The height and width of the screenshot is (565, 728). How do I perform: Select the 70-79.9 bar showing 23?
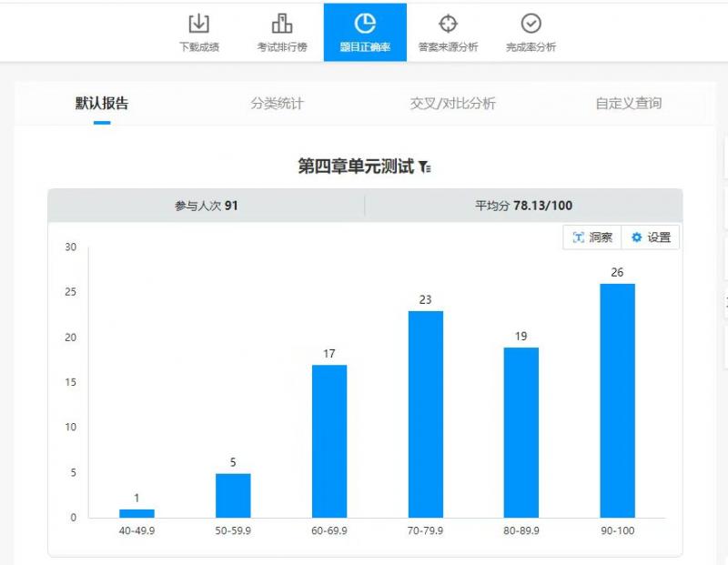425,414
